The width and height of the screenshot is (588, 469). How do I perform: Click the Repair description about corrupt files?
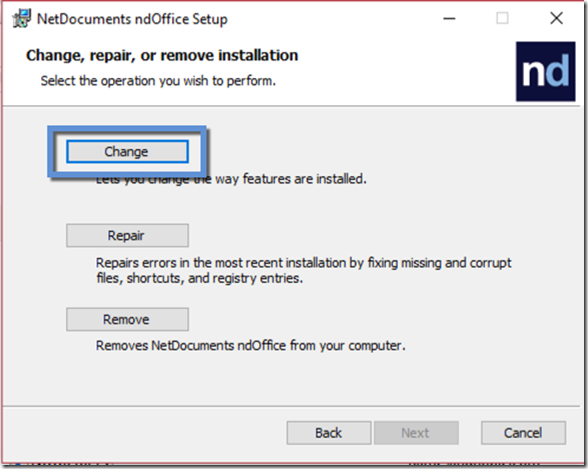(303, 270)
